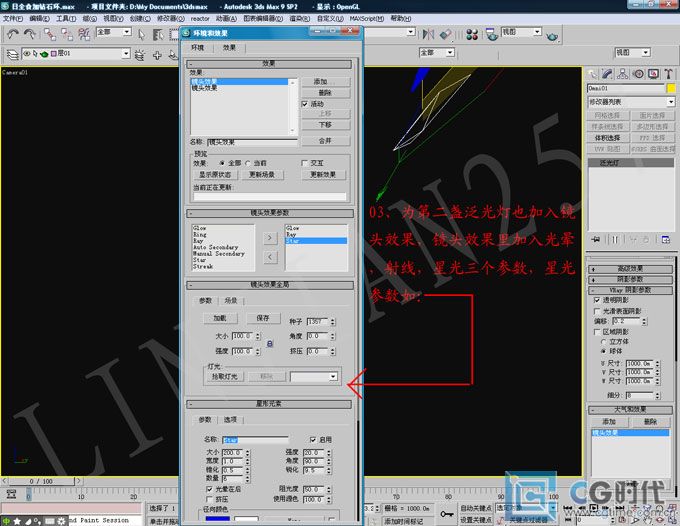Open the Layer Manager icon

(12, 55)
